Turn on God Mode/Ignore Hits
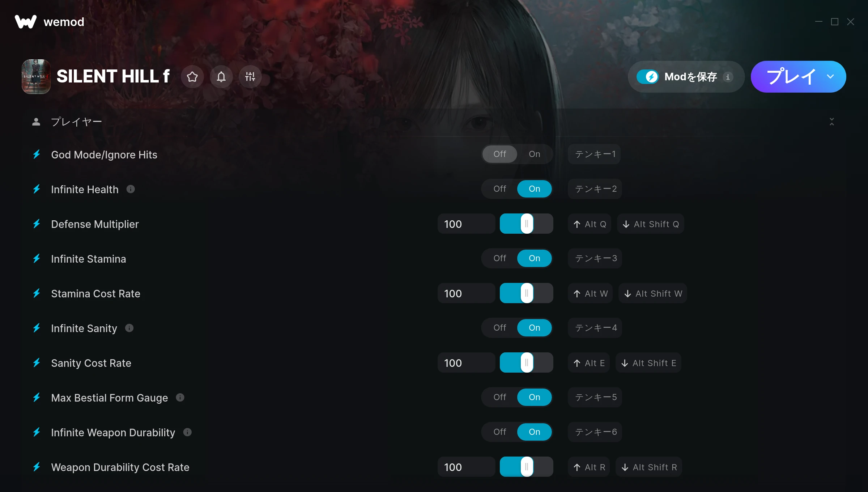The width and height of the screenshot is (868, 492). [535, 154]
